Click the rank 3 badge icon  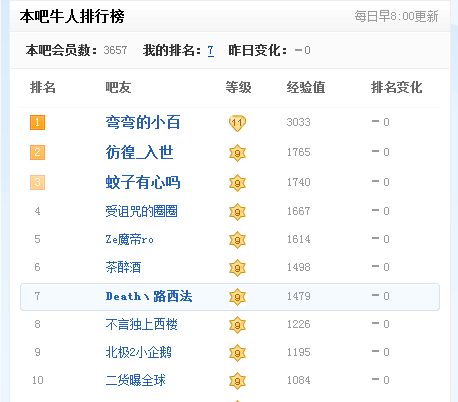pyautogui.click(x=37, y=182)
